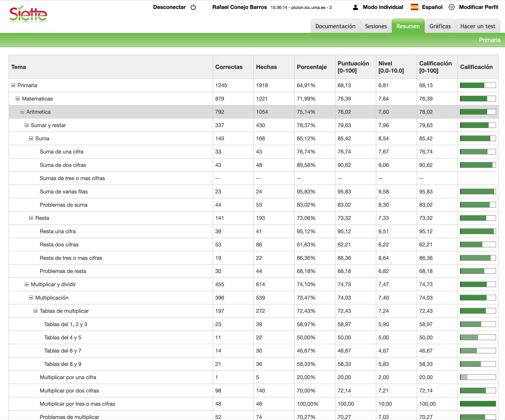Click Modificar Perfil link
Screen dimensions: 505x420
[x=478, y=7]
